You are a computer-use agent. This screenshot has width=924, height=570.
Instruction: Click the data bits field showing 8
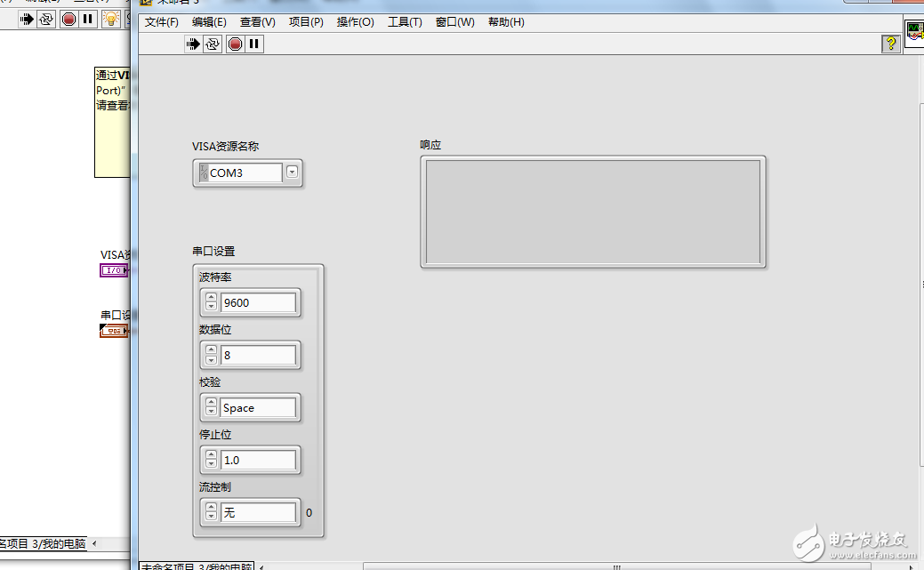[258, 356]
